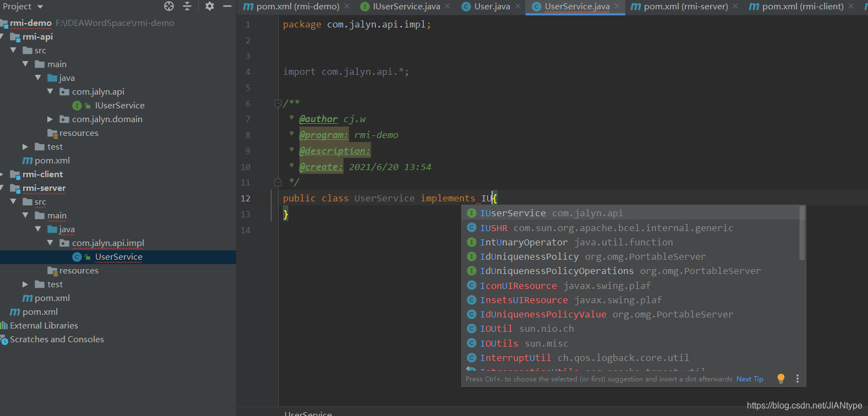Image resolution: width=868 pixels, height=416 pixels.
Task: Open Project panel settings gear
Action: [x=210, y=6]
